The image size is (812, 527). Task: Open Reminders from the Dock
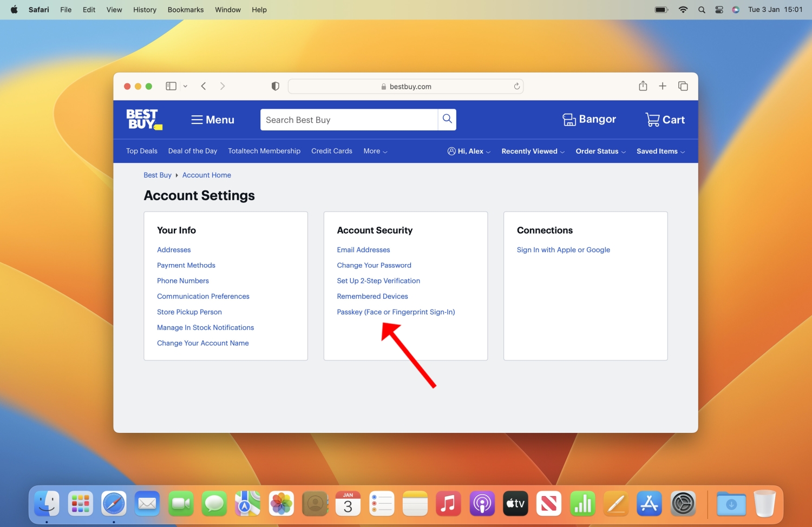382,504
